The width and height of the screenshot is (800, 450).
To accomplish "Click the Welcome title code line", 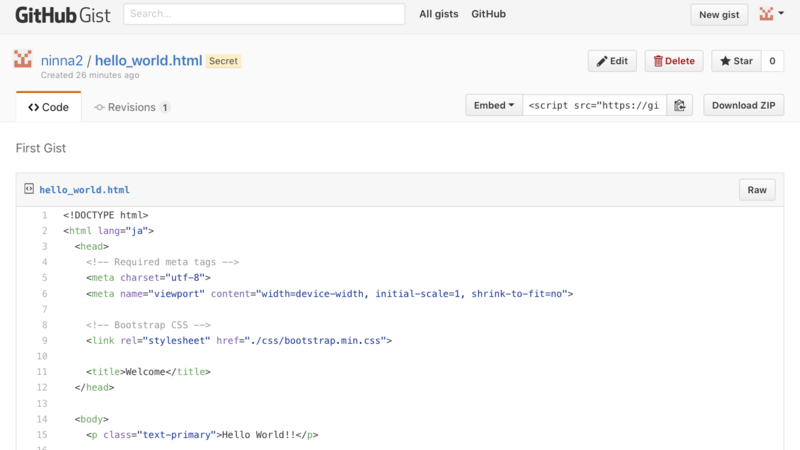I will point(148,372).
